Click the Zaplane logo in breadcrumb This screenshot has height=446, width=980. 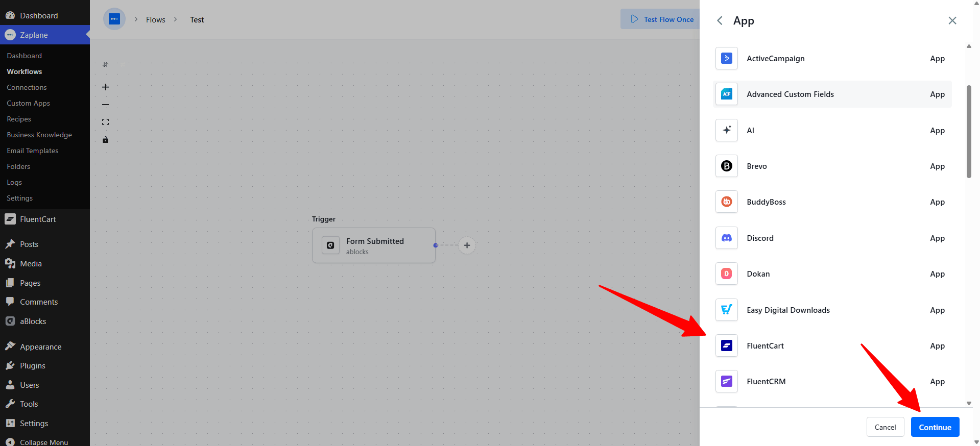114,19
